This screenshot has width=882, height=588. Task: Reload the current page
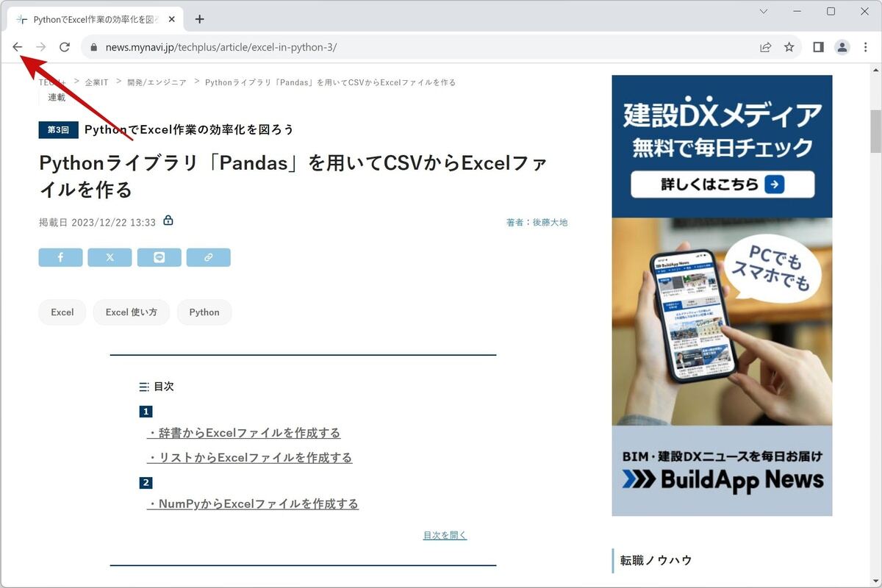[x=65, y=47]
